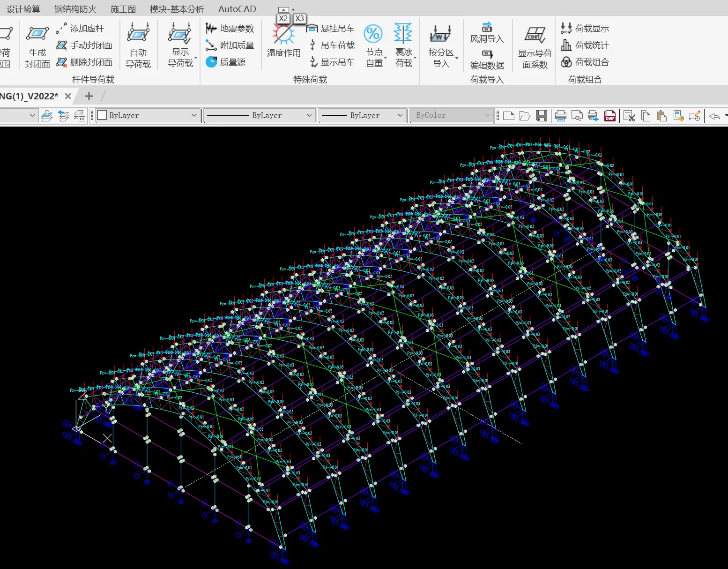Open display load coefficient (显示导荷面系数) tool
This screenshot has height=569, width=728.
click(x=535, y=36)
